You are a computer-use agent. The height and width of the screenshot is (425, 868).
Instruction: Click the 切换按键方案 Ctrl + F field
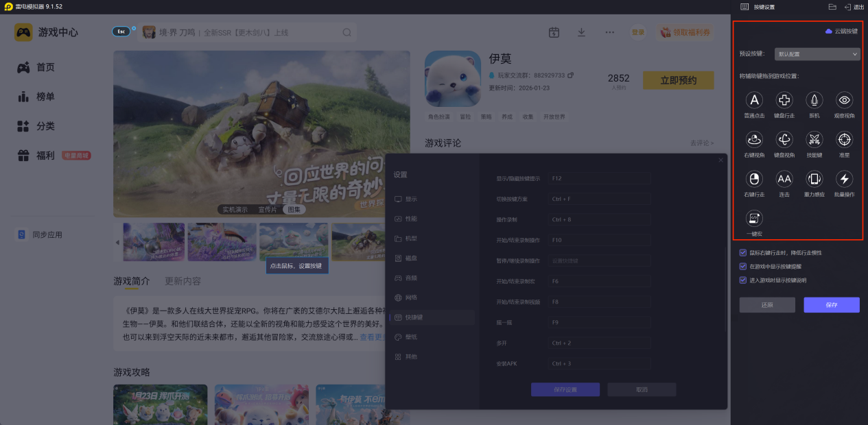[598, 199]
